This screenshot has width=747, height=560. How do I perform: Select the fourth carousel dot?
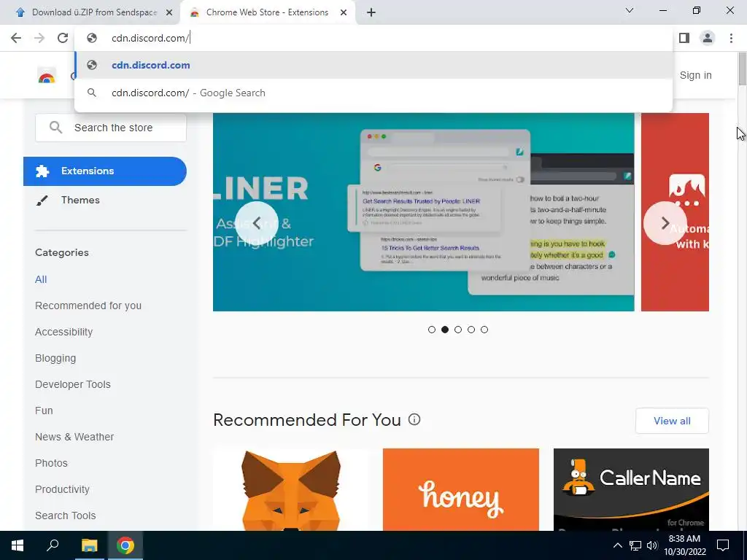point(471,330)
